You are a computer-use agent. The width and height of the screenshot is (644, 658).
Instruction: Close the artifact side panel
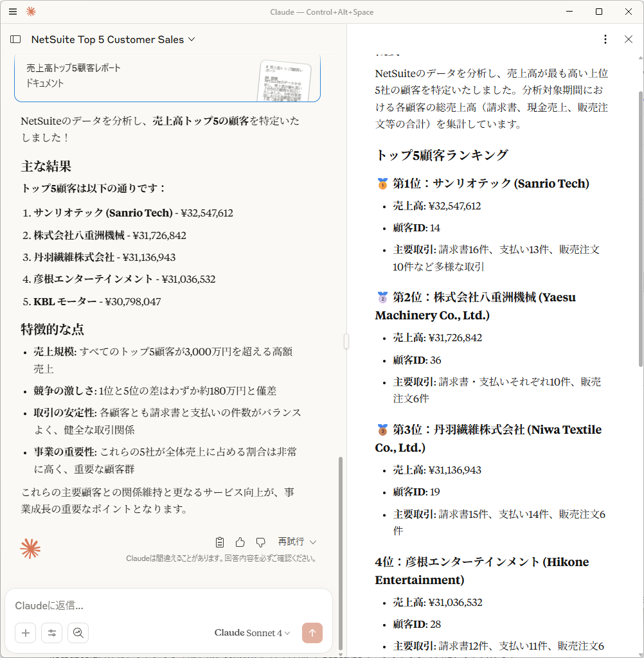[629, 39]
